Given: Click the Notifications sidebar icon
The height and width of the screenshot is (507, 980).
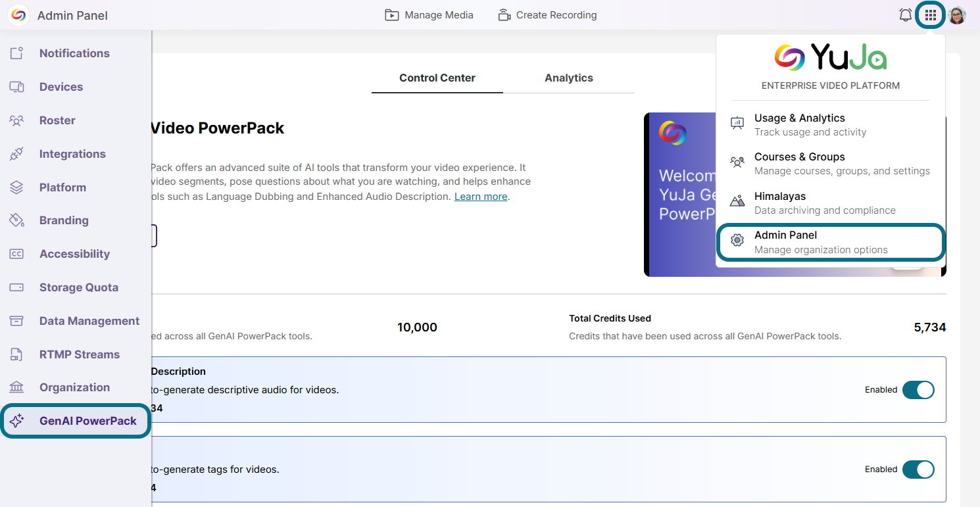Looking at the screenshot, I should pyautogui.click(x=17, y=53).
